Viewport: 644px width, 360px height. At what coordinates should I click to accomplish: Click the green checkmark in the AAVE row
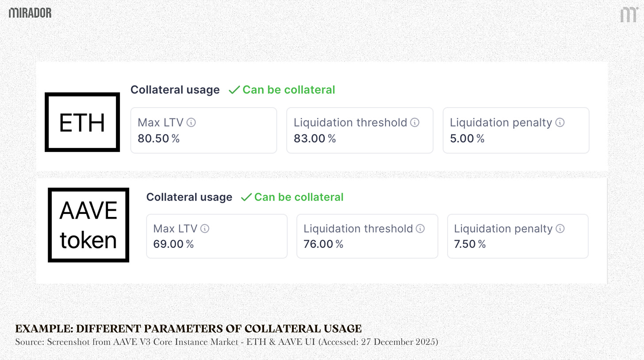(246, 197)
